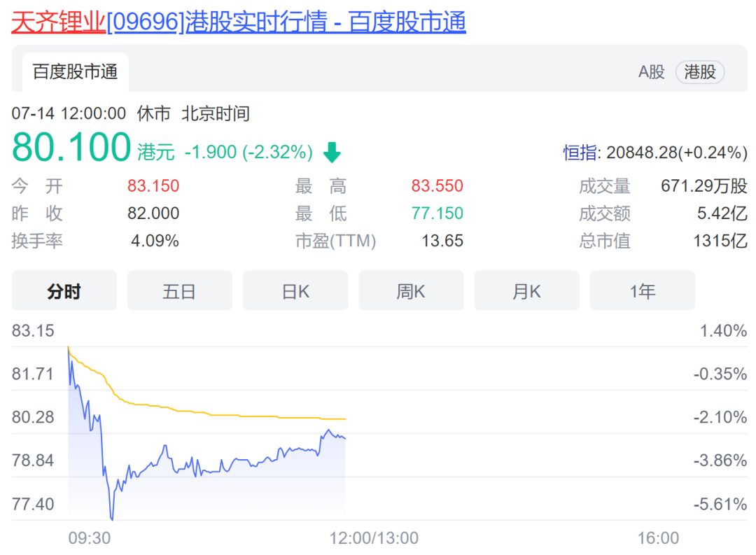Switch to A股 market view
This screenshot has height=555, width=756.
[651, 72]
